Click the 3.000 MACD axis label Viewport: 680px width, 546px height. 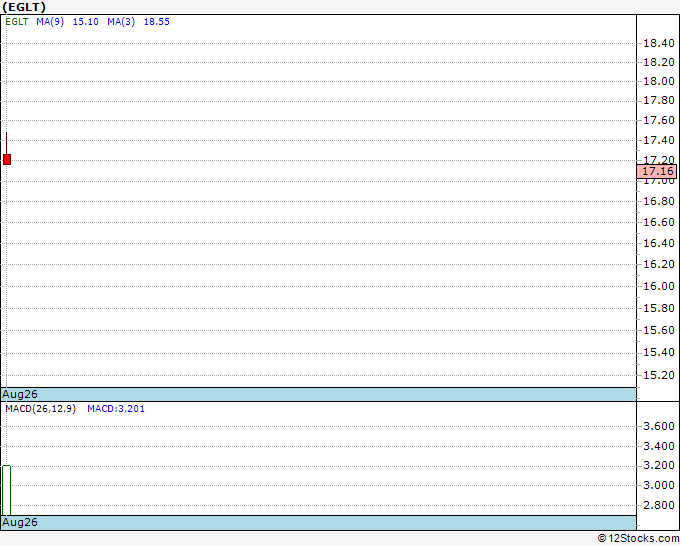pyautogui.click(x=659, y=485)
